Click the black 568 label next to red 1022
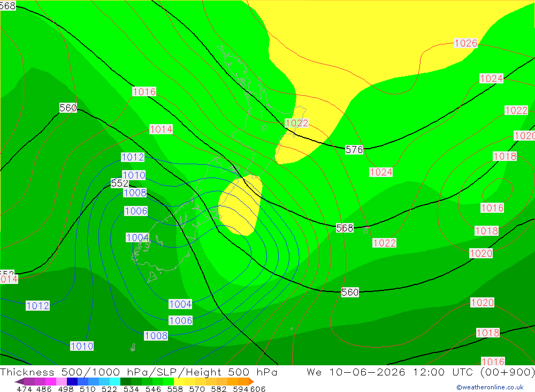 tap(345, 228)
